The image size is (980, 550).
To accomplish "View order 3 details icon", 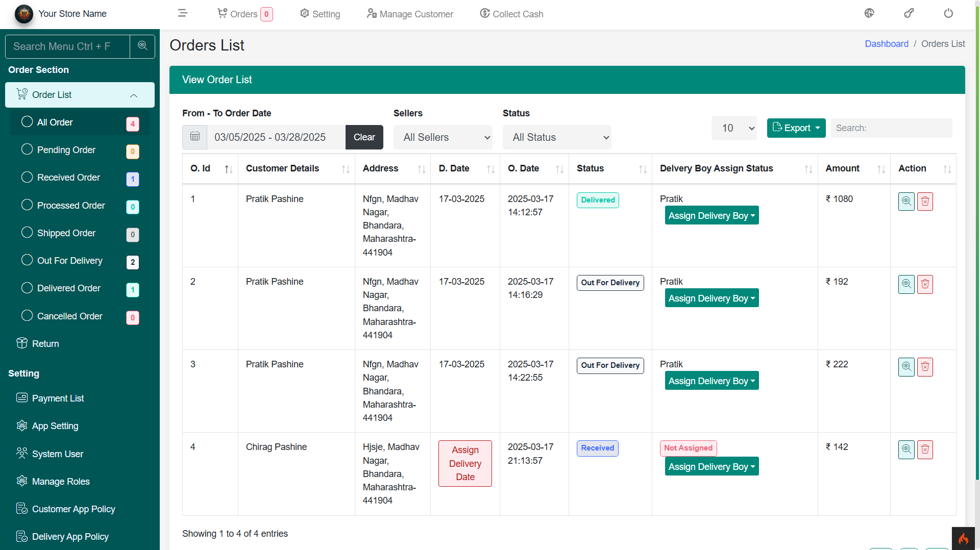I will (906, 367).
